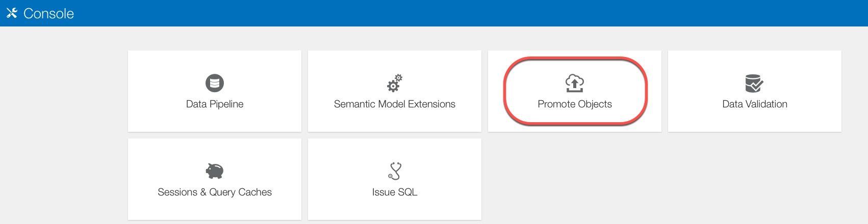Open the highlighted Promote Objects tile card
Image resolution: width=868 pixels, height=224 pixels.
click(575, 116)
